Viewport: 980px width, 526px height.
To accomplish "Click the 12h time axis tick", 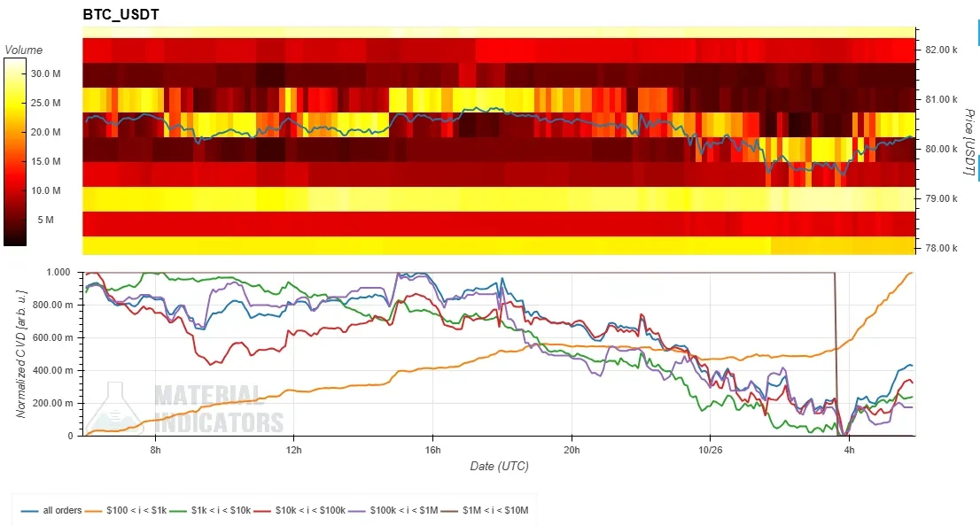I will point(294,450).
